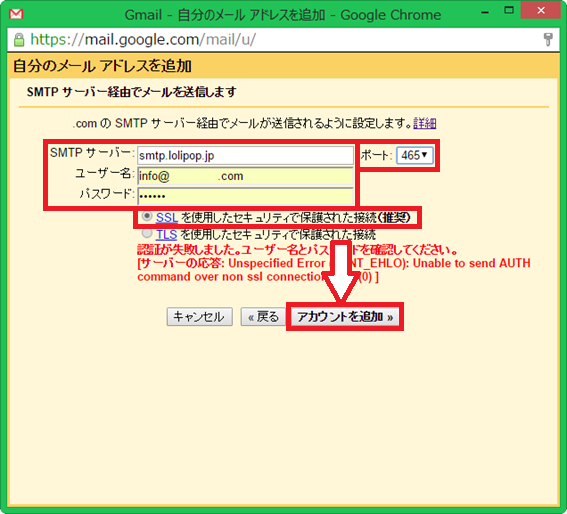Click the red authentication failed error message
This screenshot has width=567, height=514.
(334, 263)
